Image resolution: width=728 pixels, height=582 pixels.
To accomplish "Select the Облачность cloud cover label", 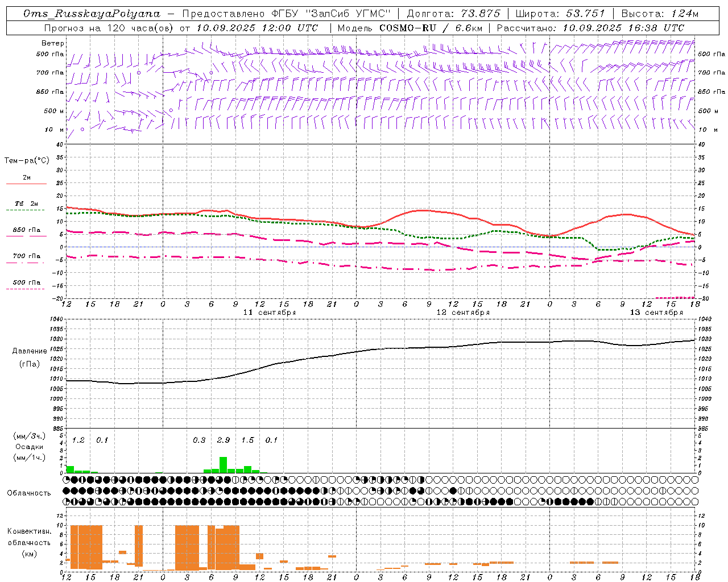I will tap(29, 493).
